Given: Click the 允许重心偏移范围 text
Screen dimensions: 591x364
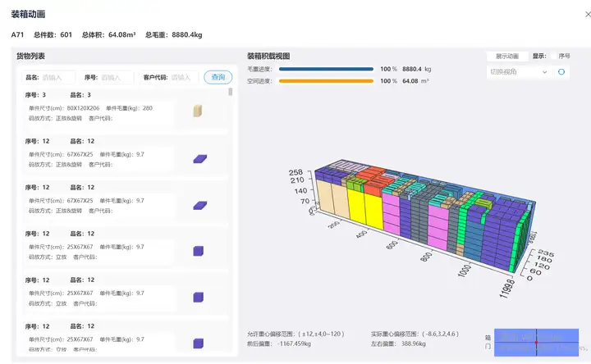Looking at the screenshot, I should coord(295,334).
